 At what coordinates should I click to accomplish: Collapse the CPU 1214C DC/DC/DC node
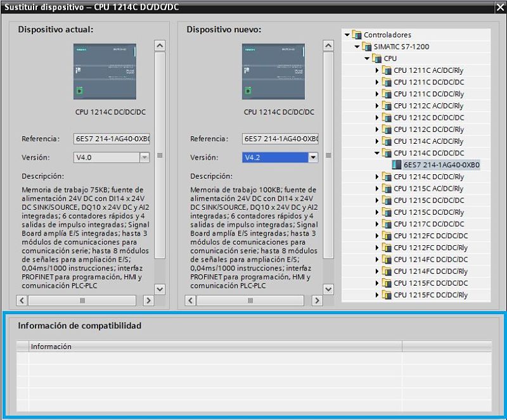(377, 153)
